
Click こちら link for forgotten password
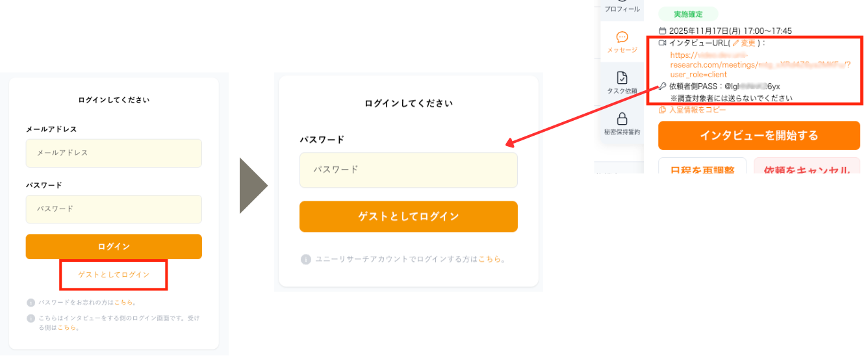click(123, 303)
